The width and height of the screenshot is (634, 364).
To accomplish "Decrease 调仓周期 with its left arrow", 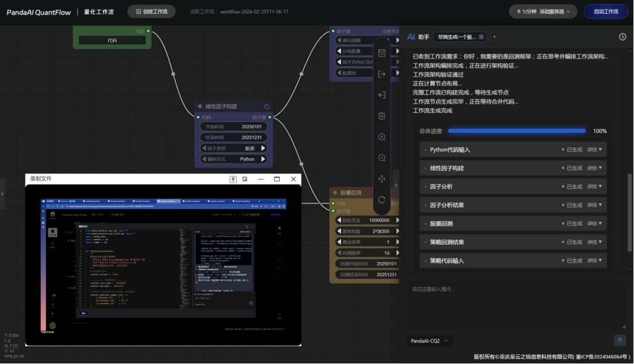I will 339,41.
